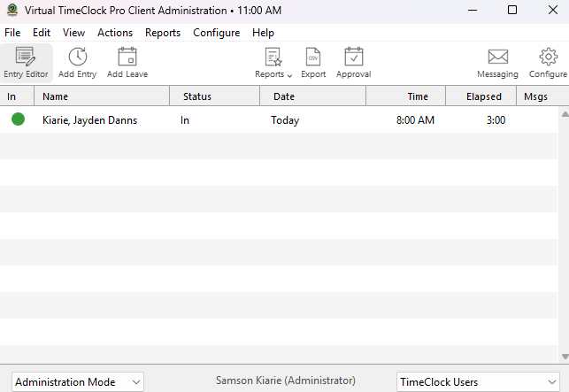
Task: Open the Actions menu
Action: pos(115,33)
